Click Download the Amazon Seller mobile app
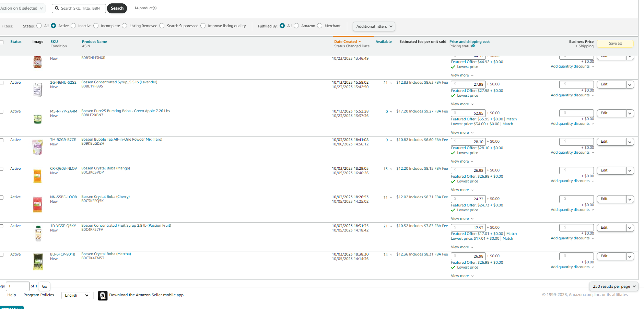The image size is (644, 309). point(146,295)
